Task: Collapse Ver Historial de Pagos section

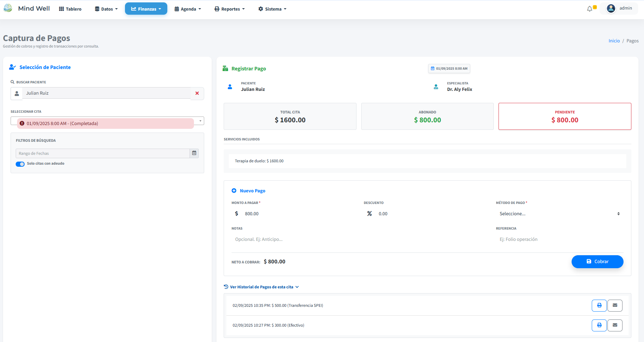Action: (x=261, y=287)
